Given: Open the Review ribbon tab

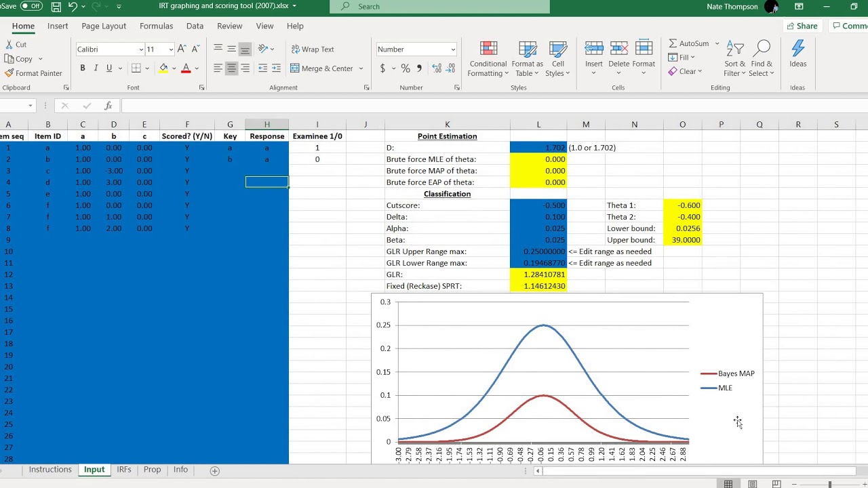Looking at the screenshot, I should coord(229,26).
